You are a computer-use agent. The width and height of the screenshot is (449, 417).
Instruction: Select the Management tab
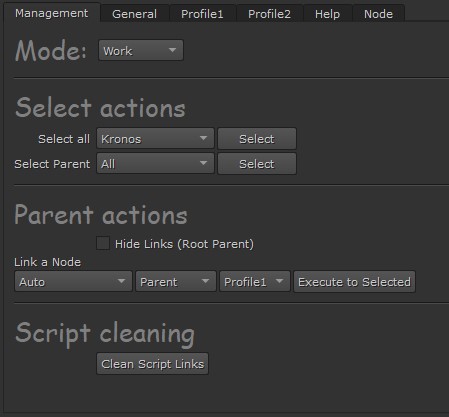pyautogui.click(x=52, y=13)
